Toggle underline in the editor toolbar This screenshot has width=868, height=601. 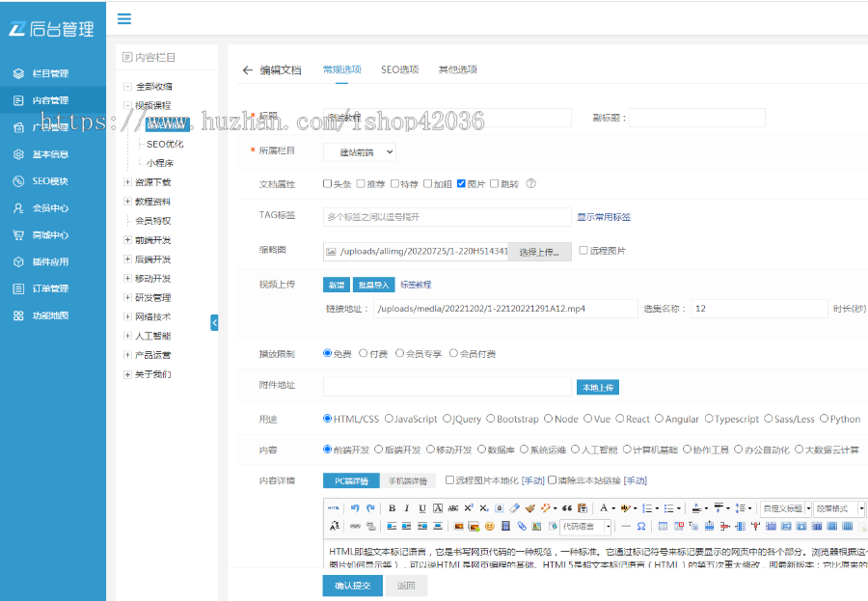422,508
